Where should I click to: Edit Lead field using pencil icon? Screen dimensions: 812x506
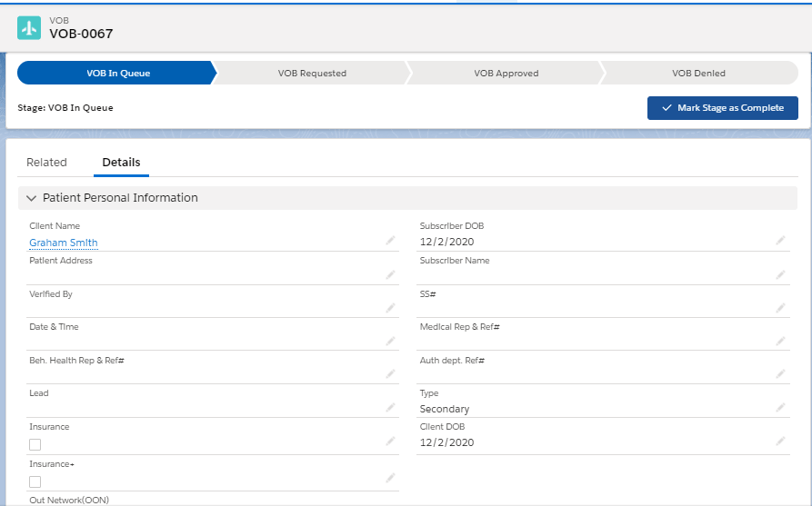390,408
